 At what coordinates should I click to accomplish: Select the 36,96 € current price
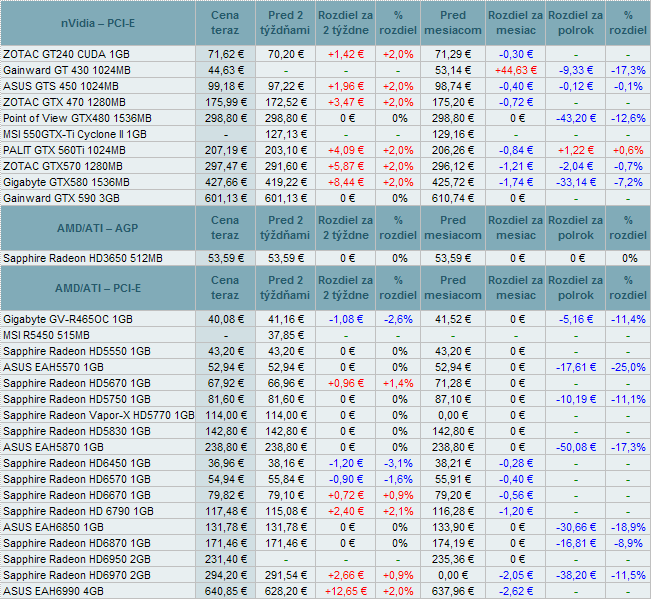[x=226, y=463]
